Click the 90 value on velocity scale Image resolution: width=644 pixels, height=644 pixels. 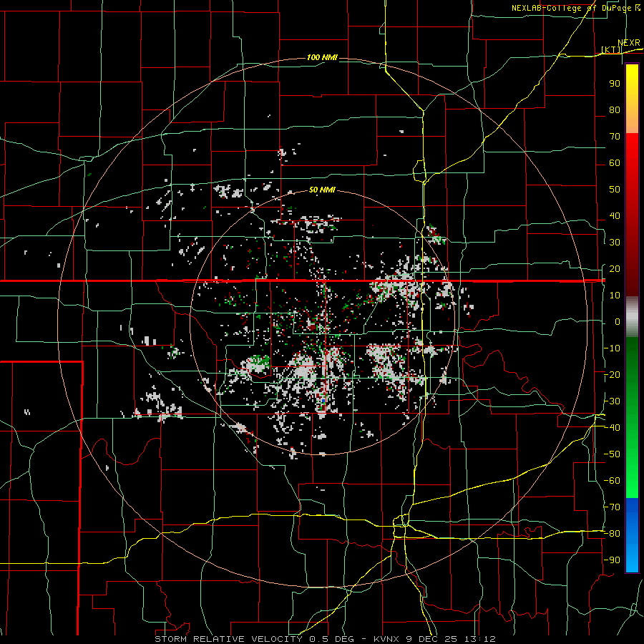615,84
